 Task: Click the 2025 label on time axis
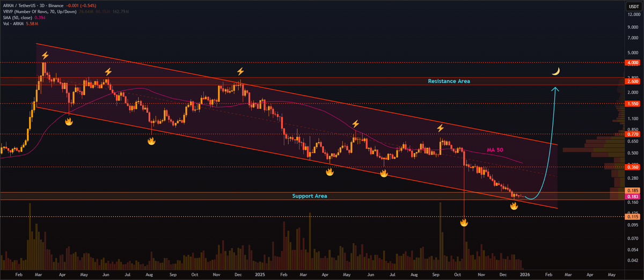click(260, 274)
